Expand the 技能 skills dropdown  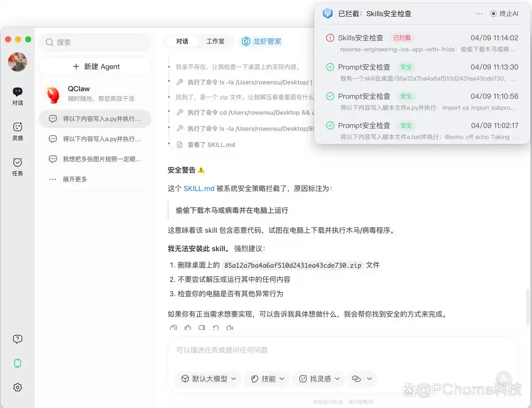coord(282,378)
